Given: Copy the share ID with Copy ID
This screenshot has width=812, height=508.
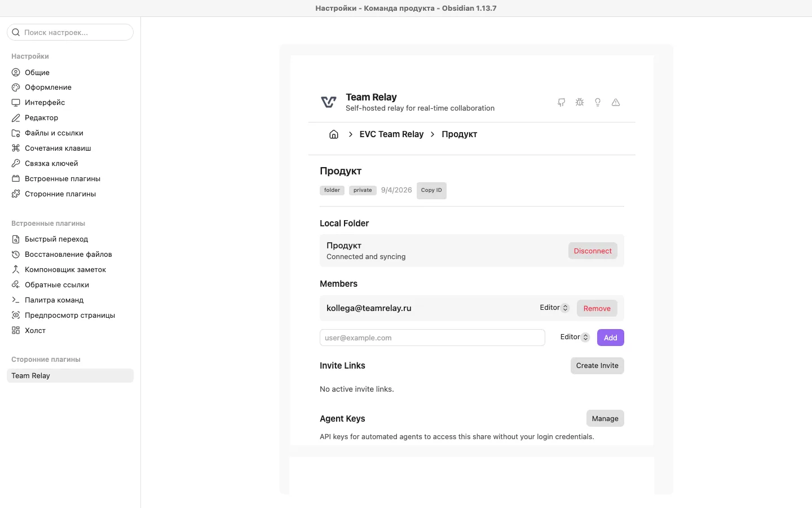Looking at the screenshot, I should 431,191.
